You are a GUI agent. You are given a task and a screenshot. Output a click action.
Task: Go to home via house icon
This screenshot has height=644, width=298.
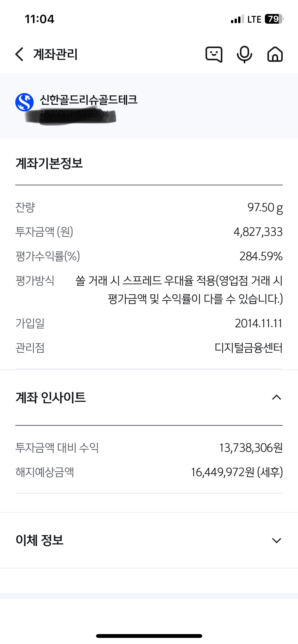point(275,54)
